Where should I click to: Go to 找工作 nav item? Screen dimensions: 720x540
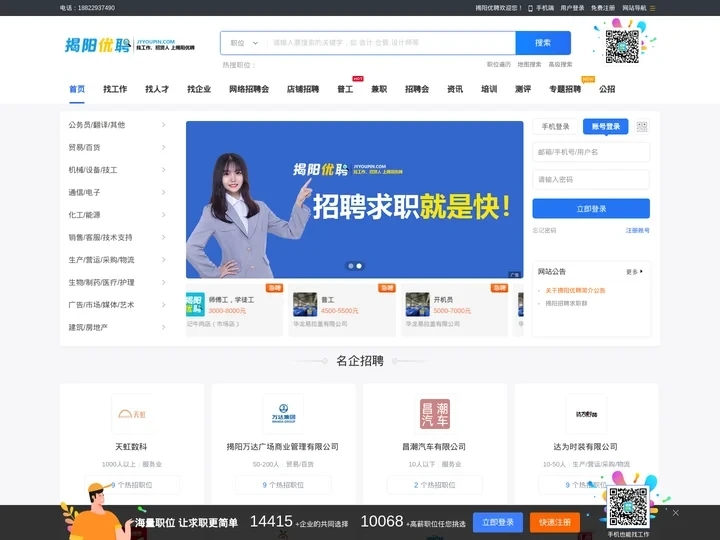115,89
